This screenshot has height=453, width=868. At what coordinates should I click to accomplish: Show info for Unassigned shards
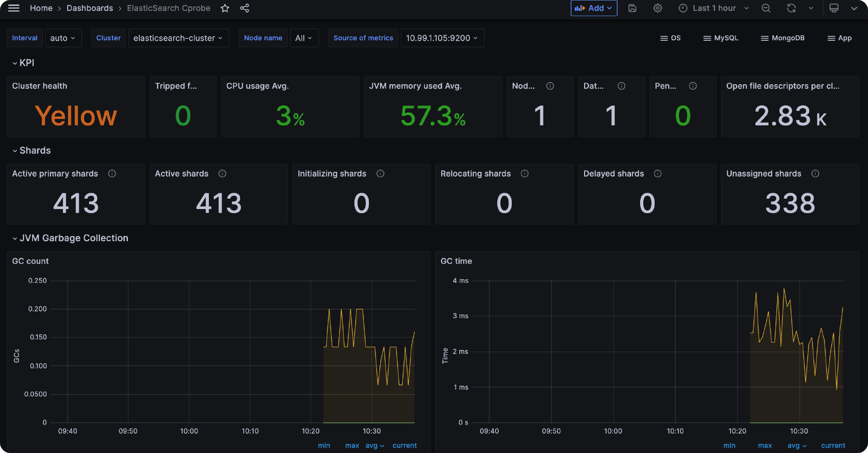[816, 174]
